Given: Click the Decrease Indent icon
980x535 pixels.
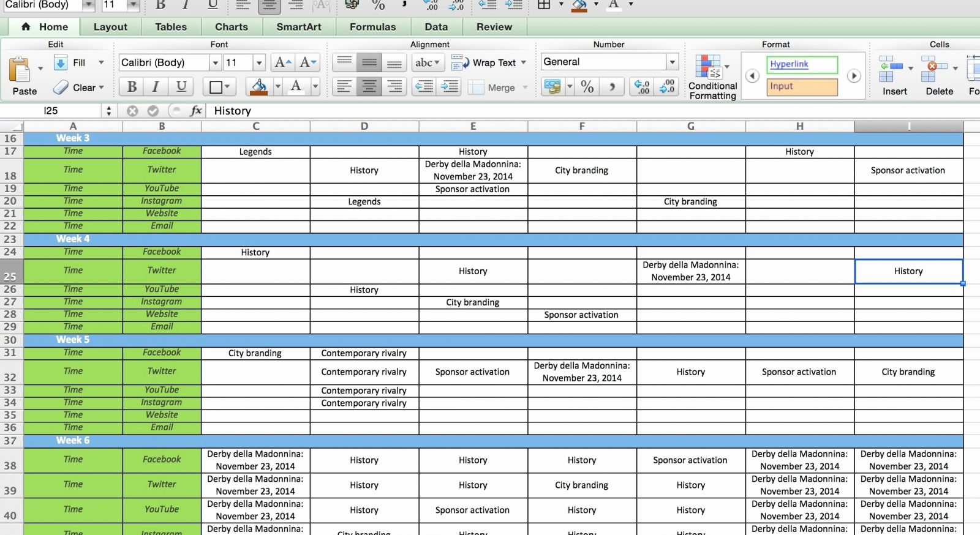Looking at the screenshot, I should tap(424, 87).
